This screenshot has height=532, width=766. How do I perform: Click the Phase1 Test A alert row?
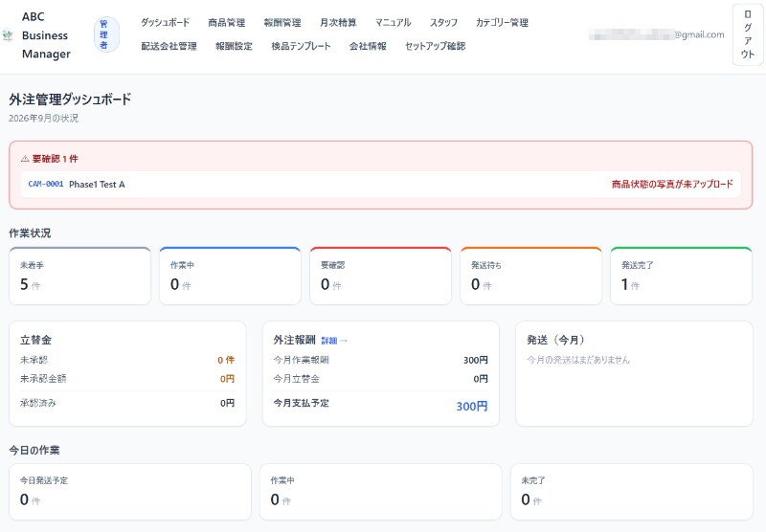click(x=381, y=184)
